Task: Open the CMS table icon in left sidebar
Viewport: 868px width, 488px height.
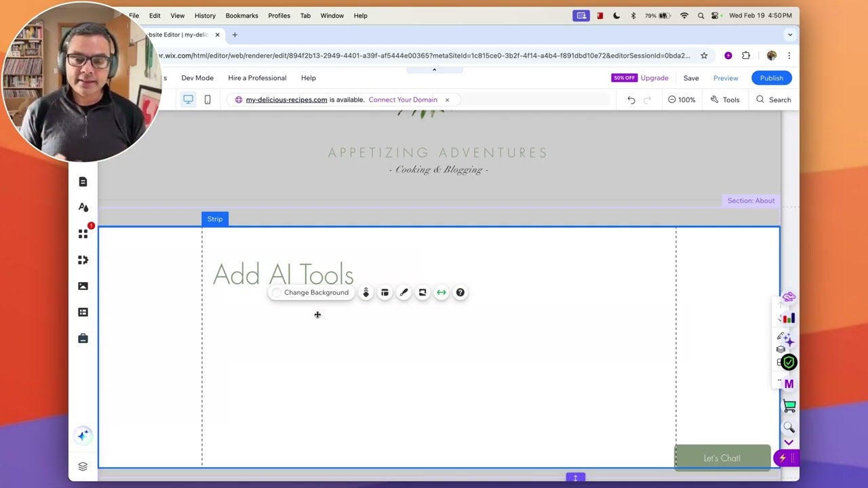Action: tap(83, 312)
